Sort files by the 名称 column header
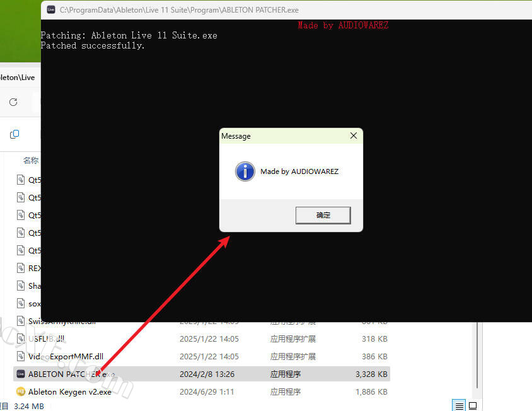532x411 pixels. pyautogui.click(x=30, y=160)
